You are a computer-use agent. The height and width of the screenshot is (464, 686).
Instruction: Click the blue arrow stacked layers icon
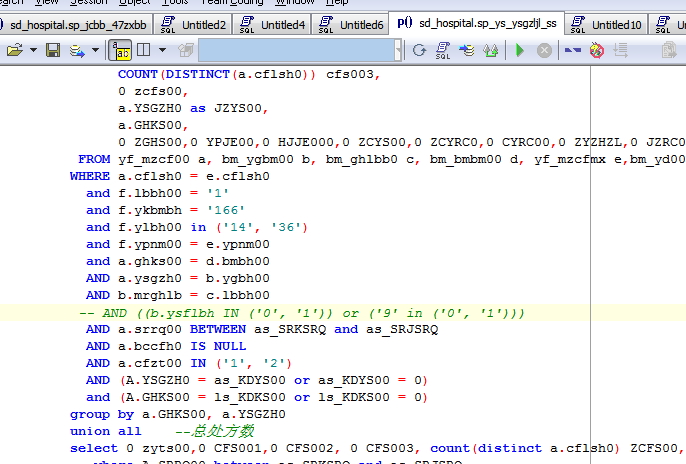tap(467, 50)
